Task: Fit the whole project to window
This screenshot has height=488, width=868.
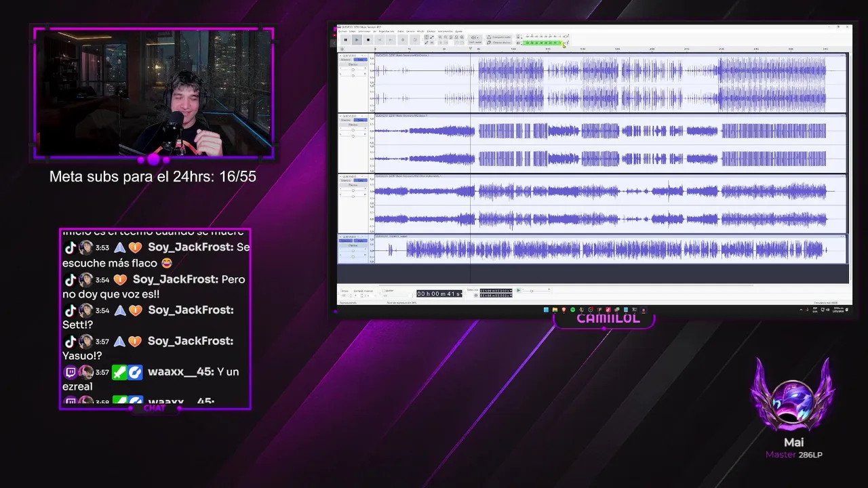Action: [x=456, y=37]
